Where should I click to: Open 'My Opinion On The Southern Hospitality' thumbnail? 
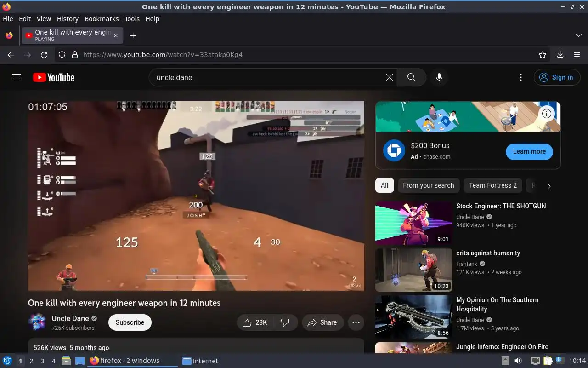click(414, 317)
